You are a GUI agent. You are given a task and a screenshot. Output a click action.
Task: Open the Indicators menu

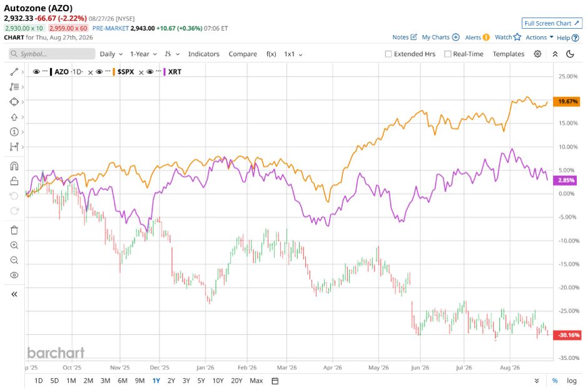(x=204, y=54)
